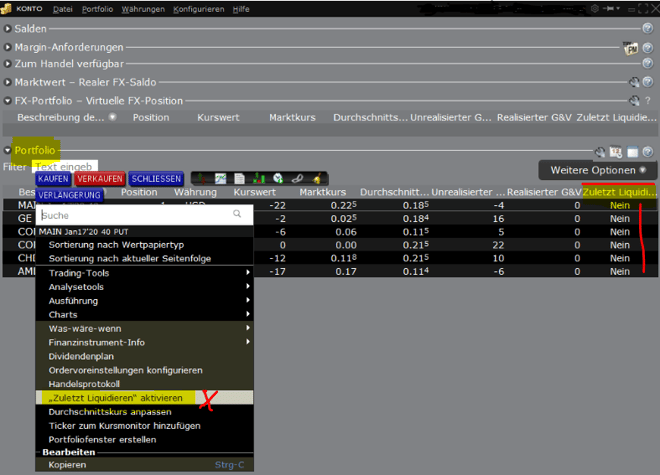Collapse the Portfolio section
The width and height of the screenshot is (660, 475).
tap(7, 150)
